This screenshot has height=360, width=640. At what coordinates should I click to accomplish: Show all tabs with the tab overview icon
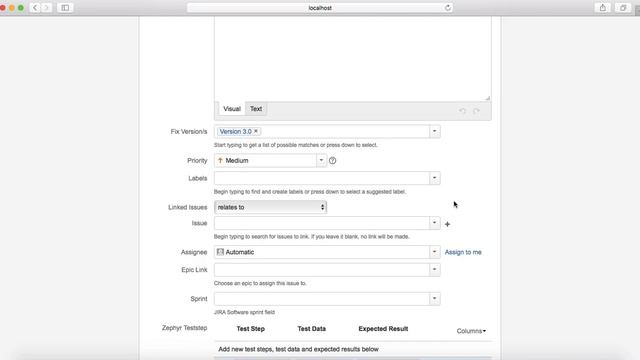tap(623, 8)
